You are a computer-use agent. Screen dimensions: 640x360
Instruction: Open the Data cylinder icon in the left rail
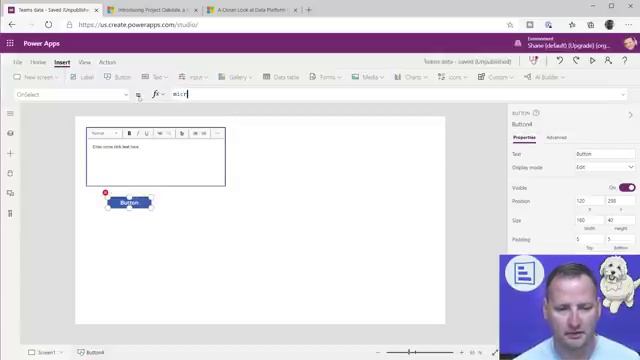pyautogui.click(x=10, y=173)
